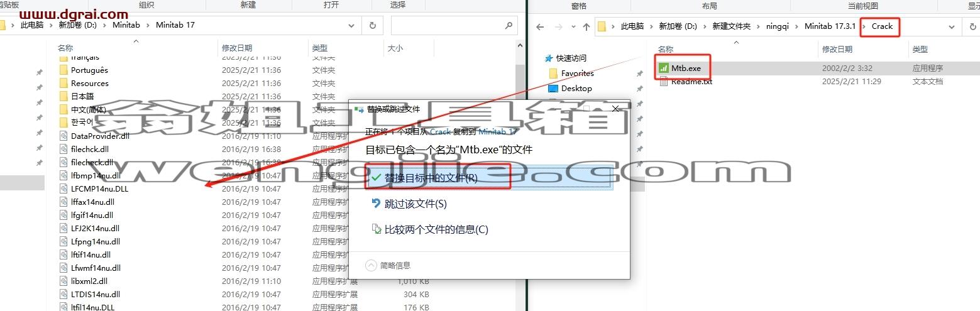Image resolution: width=980 pixels, height=311 pixels.
Task: Click Minitab 17.3.1 breadcrumb segment
Action: 830,26
